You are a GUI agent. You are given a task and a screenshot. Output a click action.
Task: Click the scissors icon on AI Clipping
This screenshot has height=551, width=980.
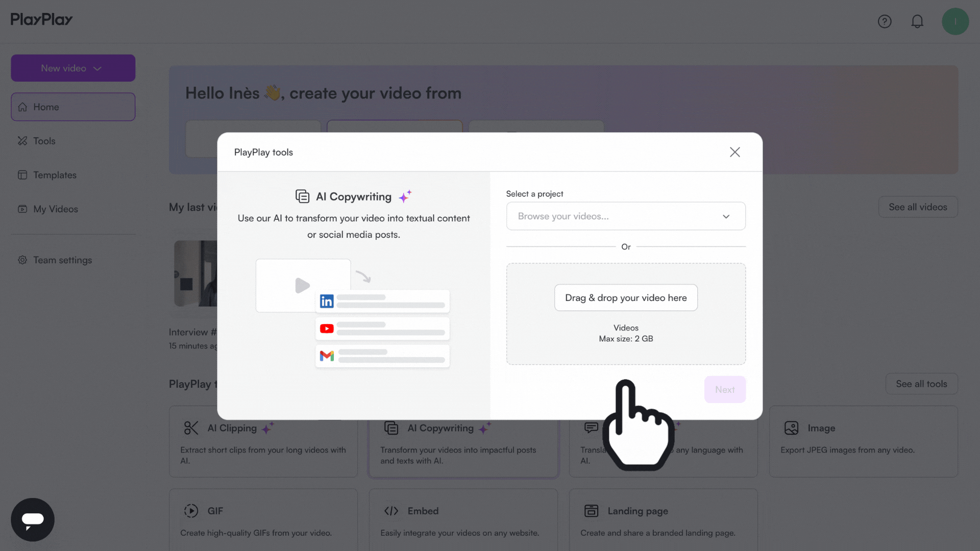coord(191,428)
